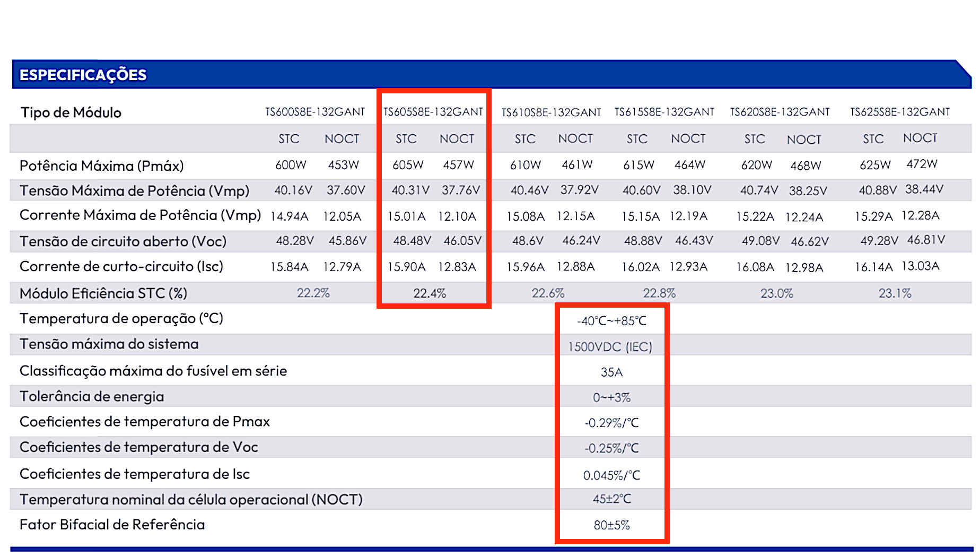Screen dimensions: 980x557
Task: Click the TS600S8E-132GANT module name
Action: click(315, 112)
